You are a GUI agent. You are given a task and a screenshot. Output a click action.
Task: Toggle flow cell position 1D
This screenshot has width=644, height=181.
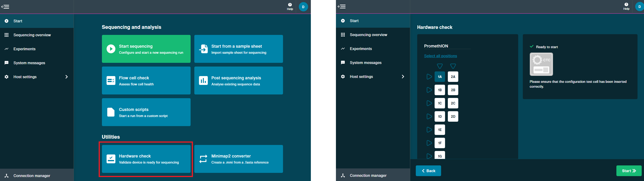tap(440, 117)
